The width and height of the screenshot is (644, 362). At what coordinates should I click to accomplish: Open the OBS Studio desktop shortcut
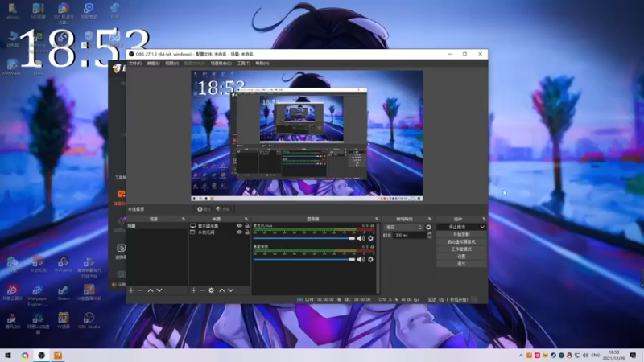[x=89, y=320]
